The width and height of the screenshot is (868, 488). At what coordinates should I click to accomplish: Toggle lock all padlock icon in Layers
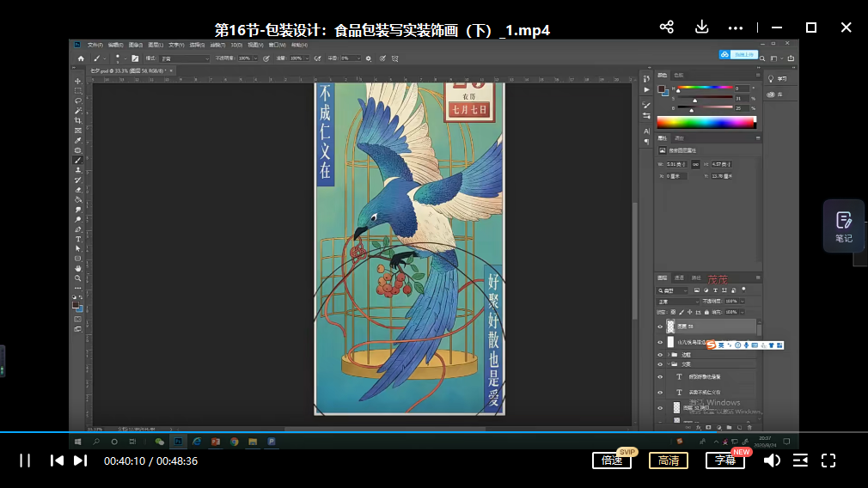pos(706,312)
